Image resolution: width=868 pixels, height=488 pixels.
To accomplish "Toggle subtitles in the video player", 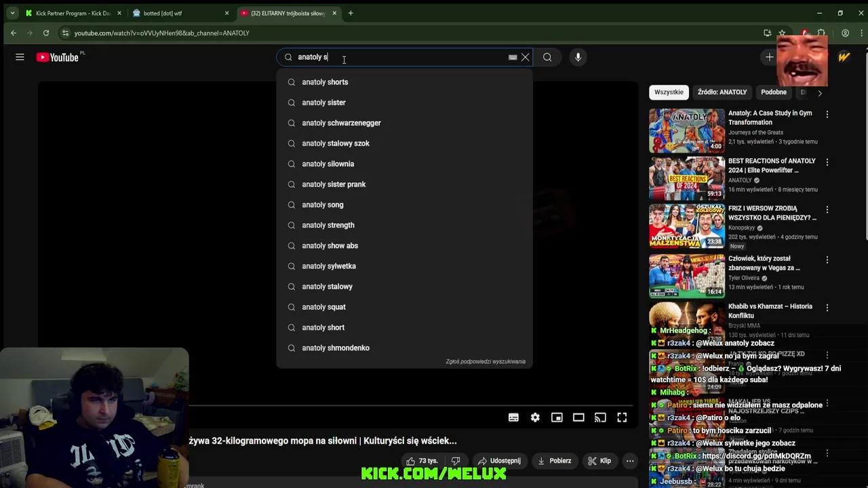I will click(513, 418).
